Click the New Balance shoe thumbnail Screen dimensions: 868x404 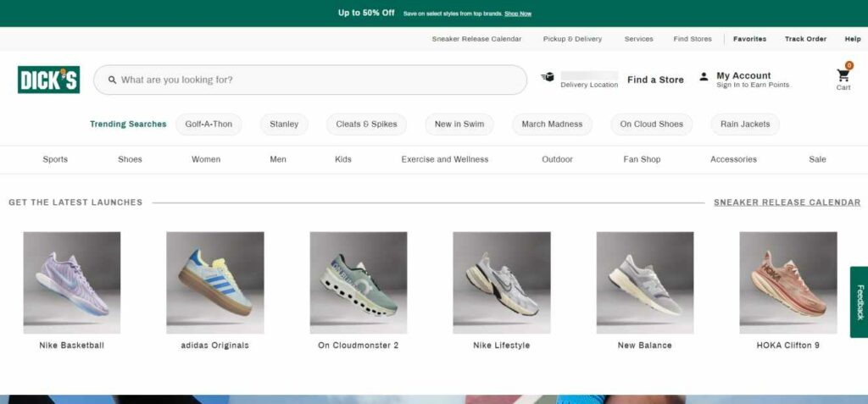click(x=645, y=282)
